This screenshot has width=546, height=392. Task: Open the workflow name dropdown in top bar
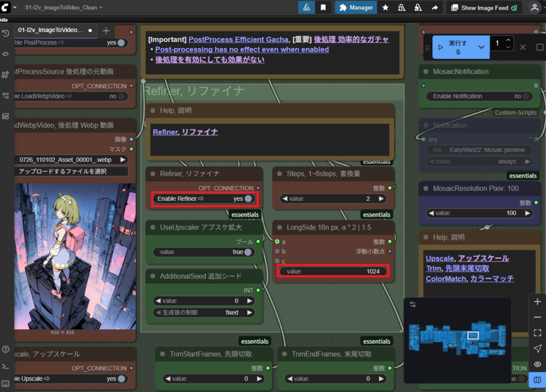[64, 7]
